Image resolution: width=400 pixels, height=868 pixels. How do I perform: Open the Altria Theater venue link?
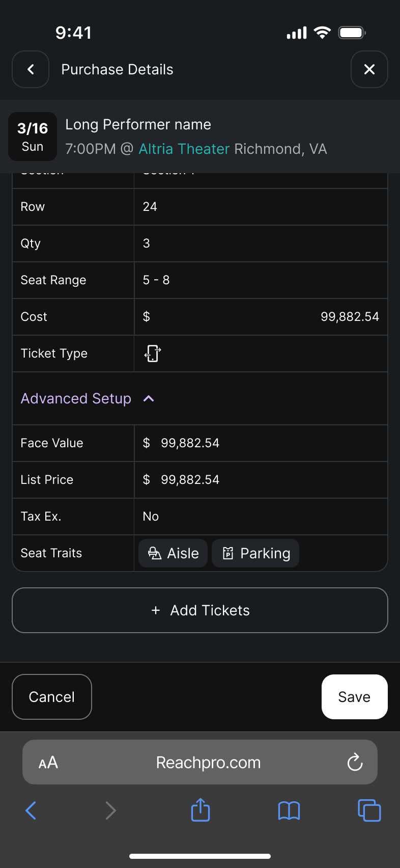click(184, 149)
